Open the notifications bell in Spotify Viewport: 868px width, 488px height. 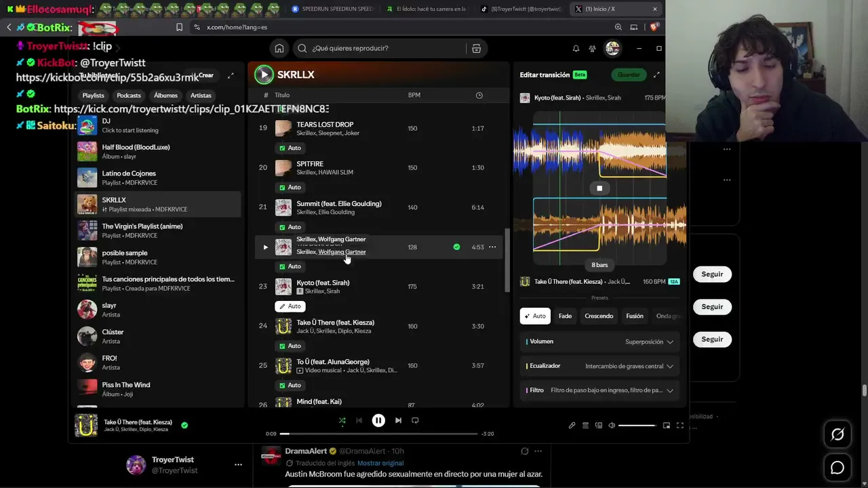[x=576, y=49]
